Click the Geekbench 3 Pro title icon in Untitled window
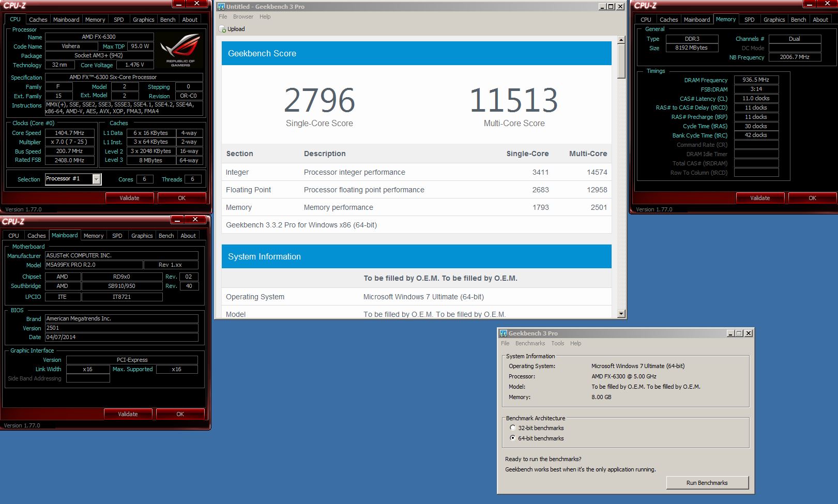 click(221, 7)
